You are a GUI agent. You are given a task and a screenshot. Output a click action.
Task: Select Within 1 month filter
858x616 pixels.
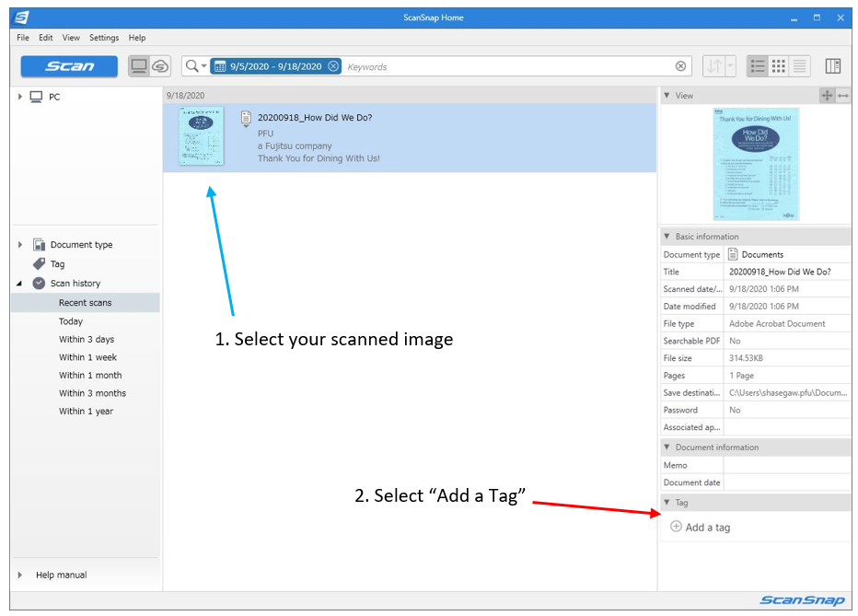tap(90, 376)
